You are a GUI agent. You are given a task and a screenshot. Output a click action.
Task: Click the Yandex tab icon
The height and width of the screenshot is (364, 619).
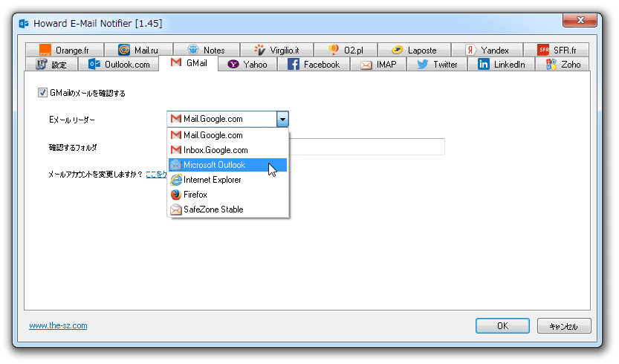[x=470, y=50]
